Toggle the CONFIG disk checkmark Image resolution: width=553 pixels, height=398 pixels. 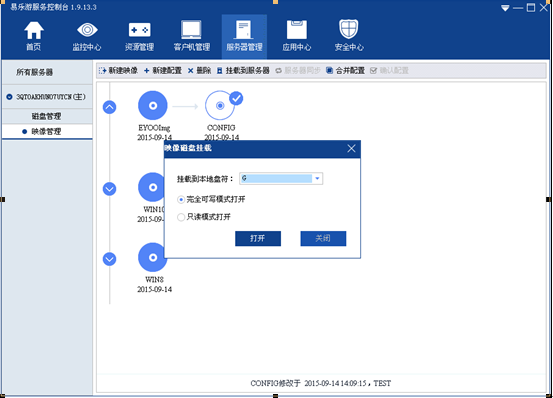(236, 98)
